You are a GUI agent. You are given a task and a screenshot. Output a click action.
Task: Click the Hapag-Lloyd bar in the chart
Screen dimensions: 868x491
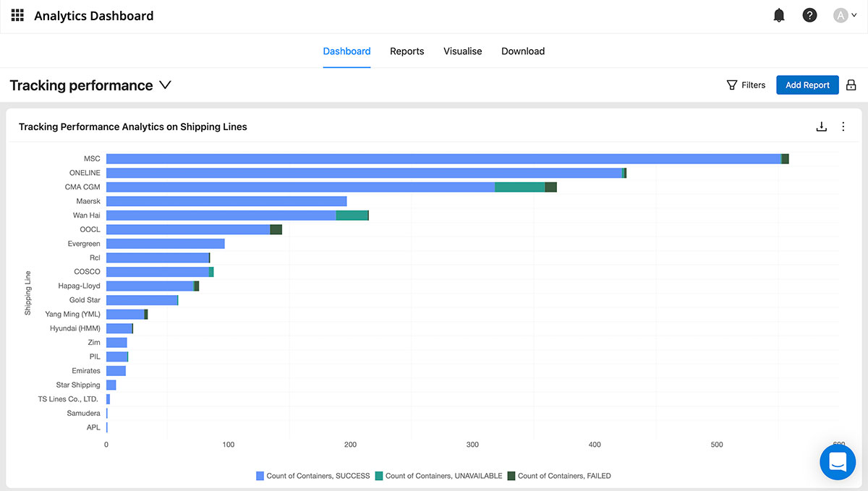click(x=153, y=286)
